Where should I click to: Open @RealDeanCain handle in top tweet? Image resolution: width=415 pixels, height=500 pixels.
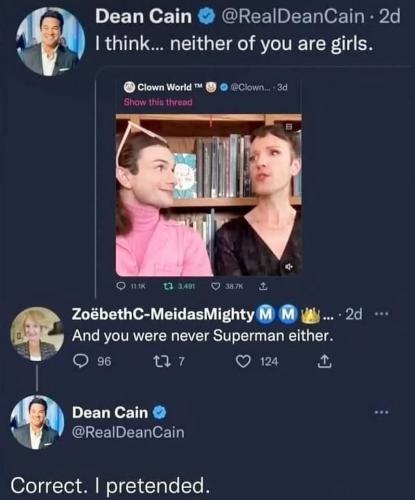click(x=293, y=16)
